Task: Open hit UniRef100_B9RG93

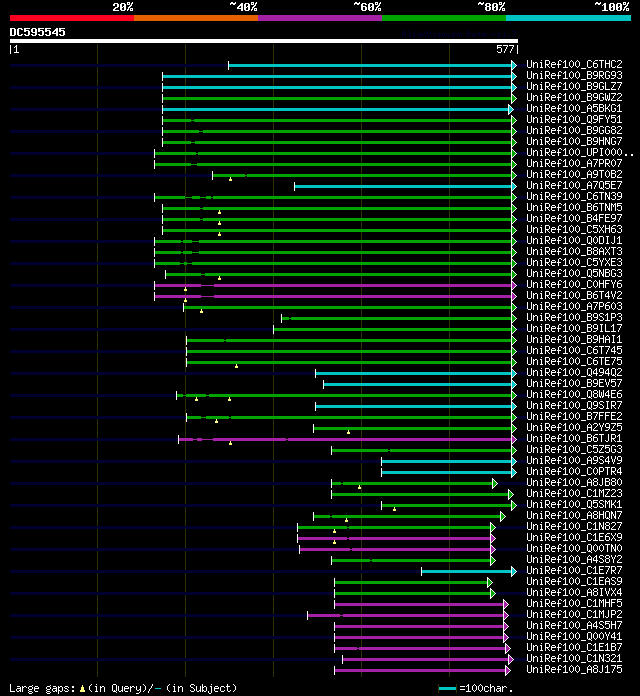Action: 574,75
